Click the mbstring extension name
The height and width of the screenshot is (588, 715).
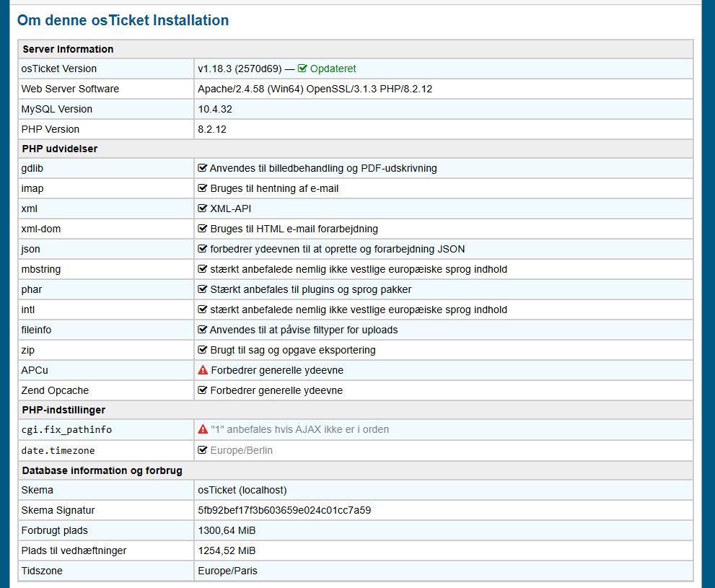click(40, 269)
